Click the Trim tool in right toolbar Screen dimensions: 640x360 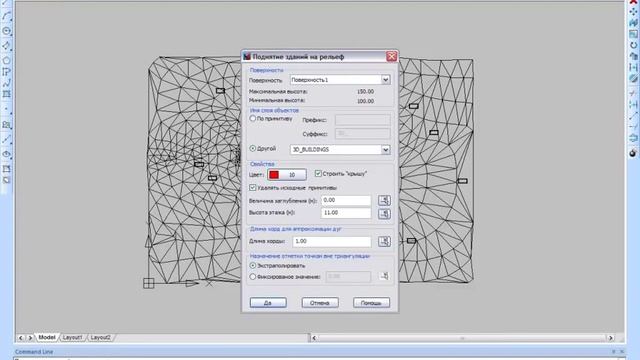pos(633,93)
